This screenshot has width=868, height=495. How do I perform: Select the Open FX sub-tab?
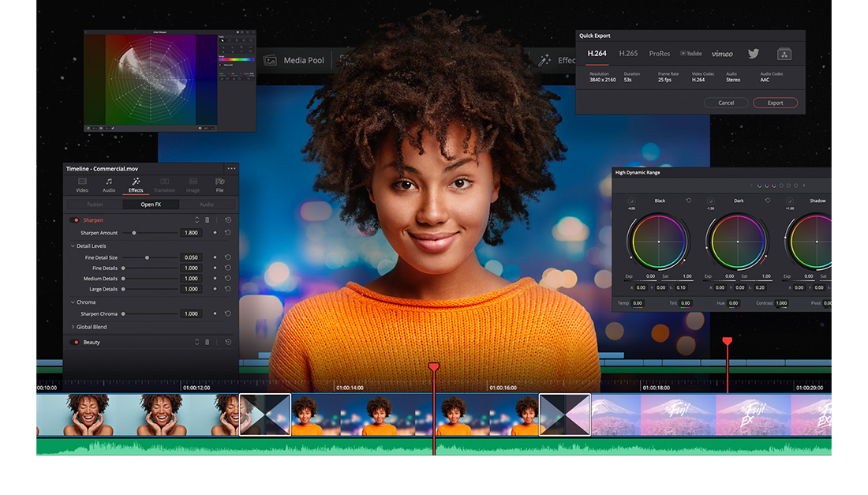151,204
